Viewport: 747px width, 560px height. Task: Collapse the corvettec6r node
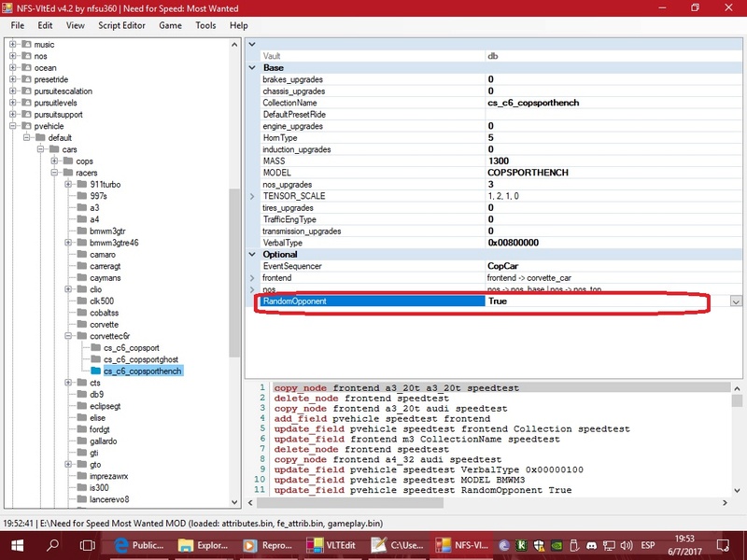tap(68, 336)
